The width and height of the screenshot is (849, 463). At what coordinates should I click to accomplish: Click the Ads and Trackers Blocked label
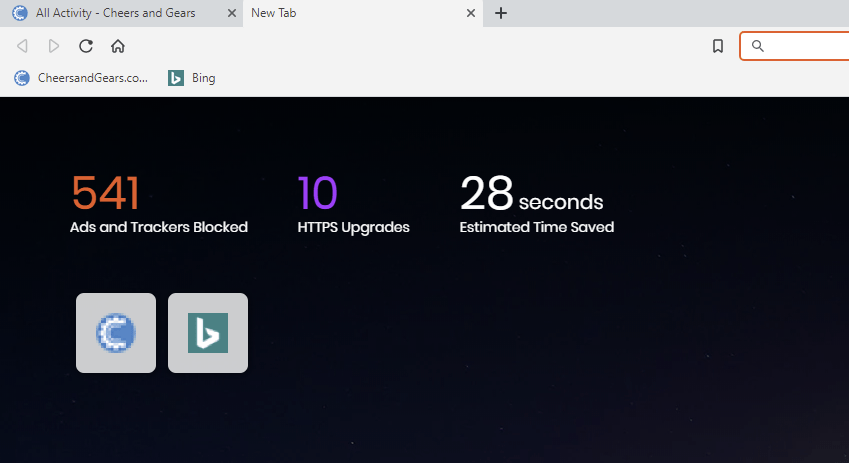[159, 227]
